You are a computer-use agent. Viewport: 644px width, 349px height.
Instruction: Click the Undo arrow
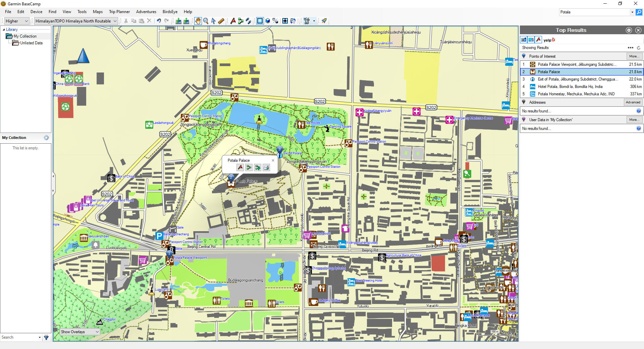[x=159, y=21]
